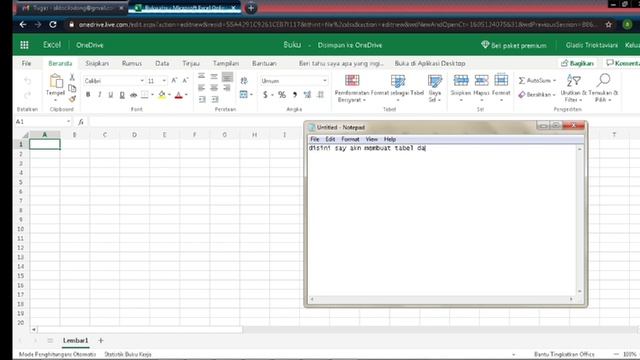
Task: Open Gaya Sel cell styles
Action: (x=435, y=88)
